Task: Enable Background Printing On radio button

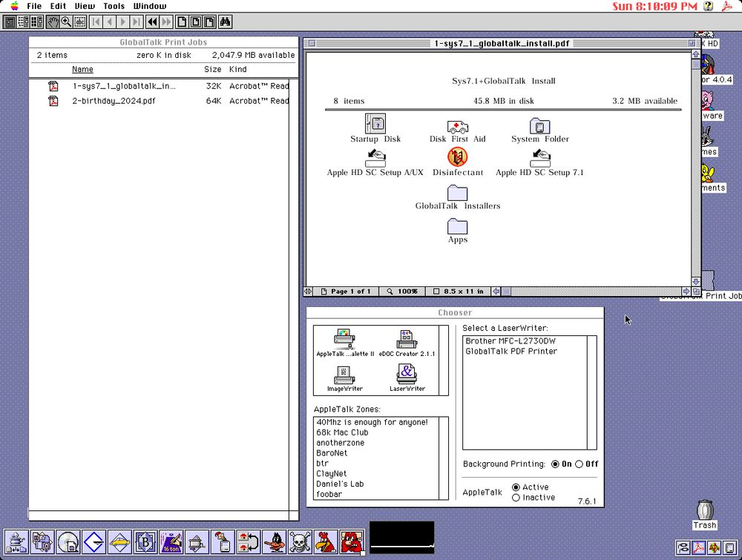Action: pos(556,464)
